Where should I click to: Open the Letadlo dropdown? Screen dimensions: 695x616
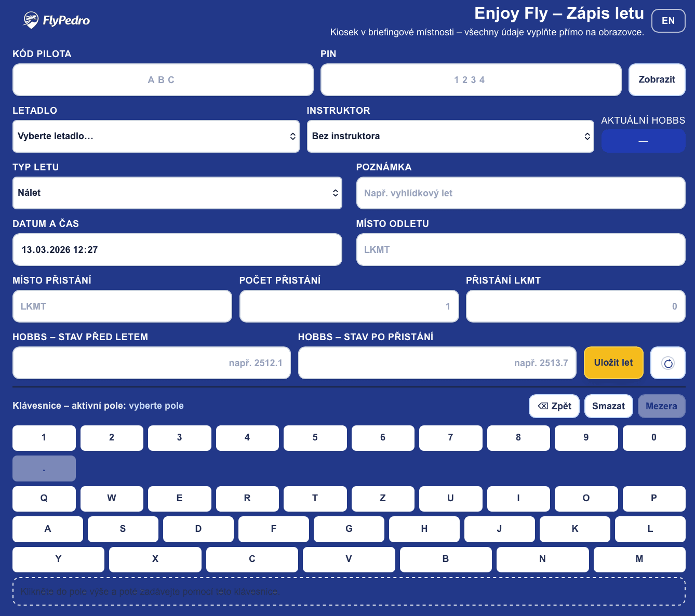point(156,136)
